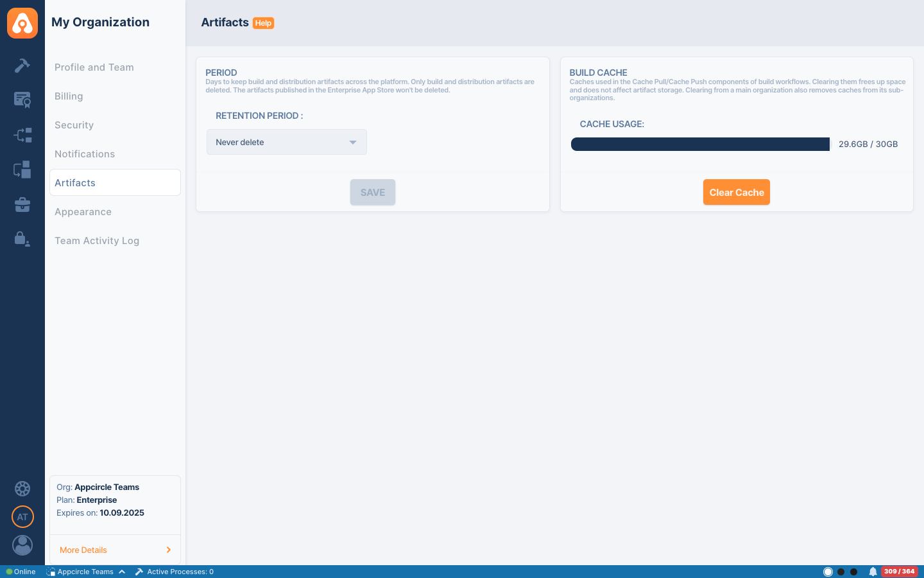
Task: Select the white circle theme option
Action: 828,572
